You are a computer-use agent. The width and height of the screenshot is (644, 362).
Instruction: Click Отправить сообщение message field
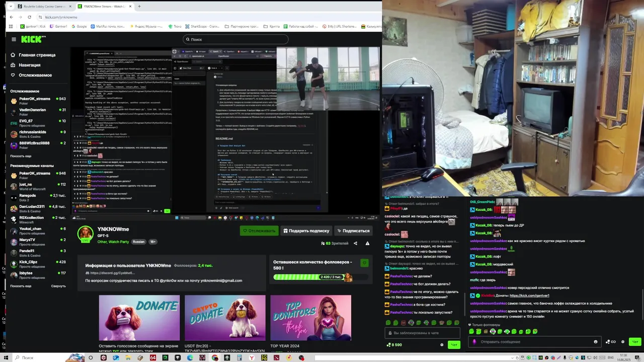click(535, 342)
